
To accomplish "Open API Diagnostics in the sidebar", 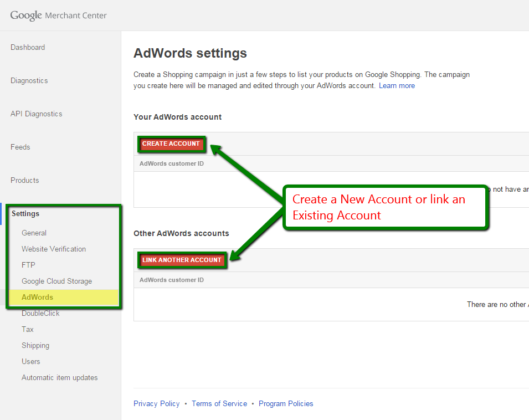I will (x=37, y=114).
